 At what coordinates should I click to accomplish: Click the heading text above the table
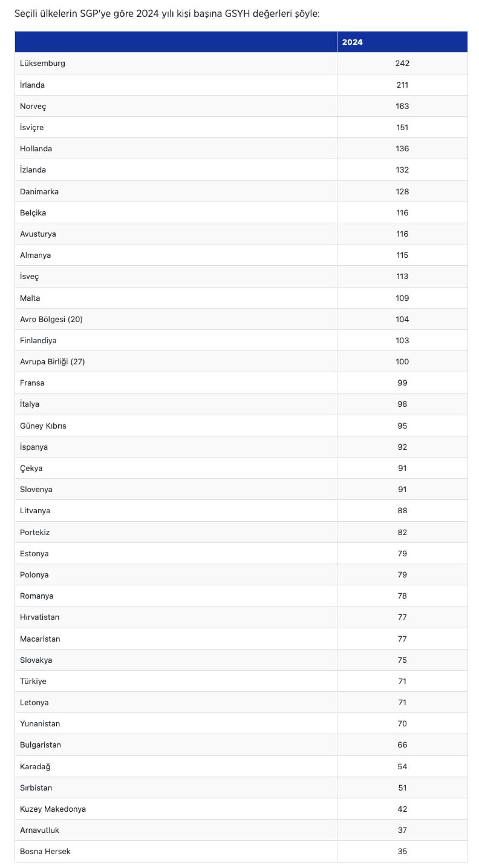(x=167, y=14)
